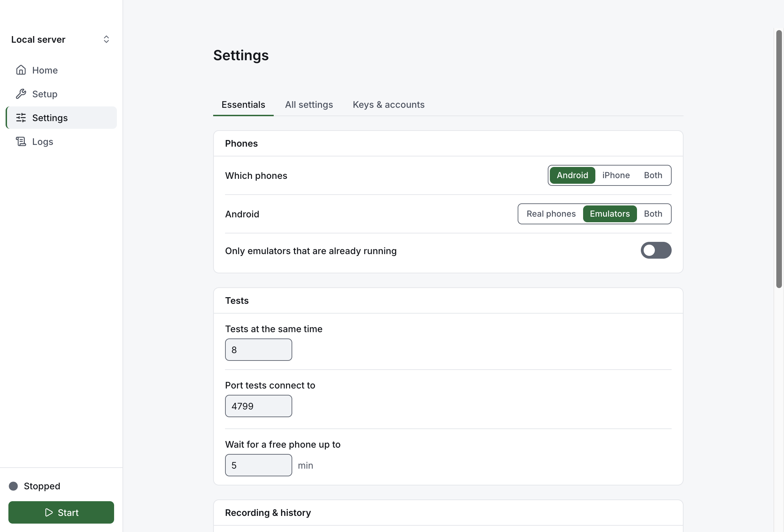Switch to the Essentials tab
The height and width of the screenshot is (532, 784).
click(243, 105)
